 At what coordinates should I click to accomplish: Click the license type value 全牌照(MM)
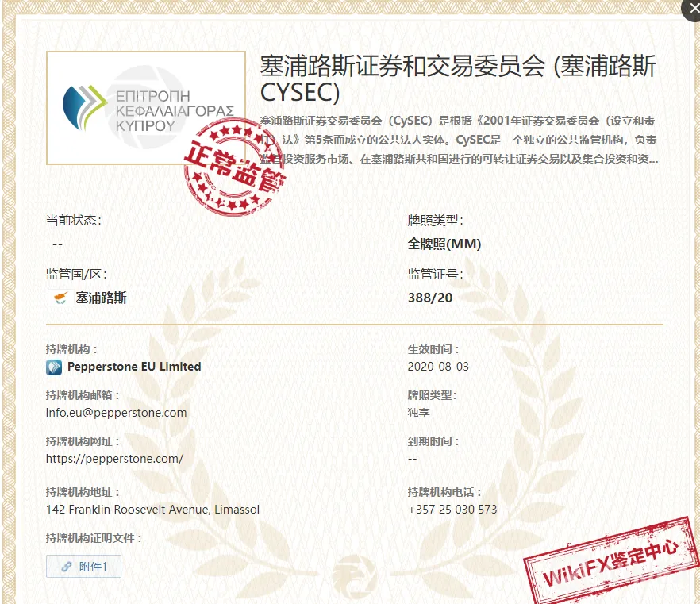tap(444, 244)
